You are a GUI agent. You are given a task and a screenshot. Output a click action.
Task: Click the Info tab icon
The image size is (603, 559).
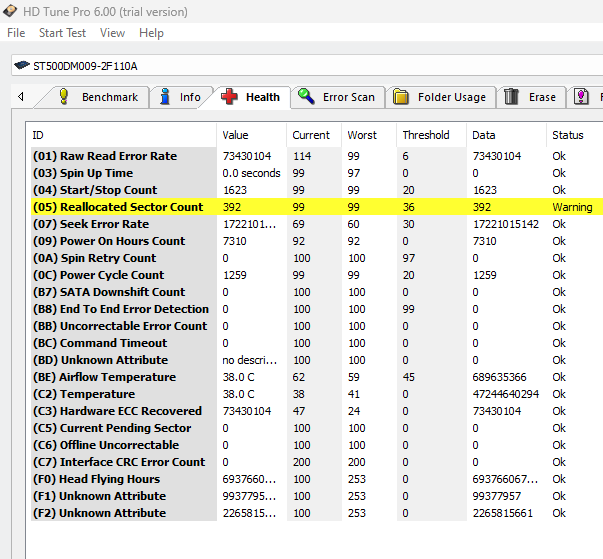pos(165,96)
